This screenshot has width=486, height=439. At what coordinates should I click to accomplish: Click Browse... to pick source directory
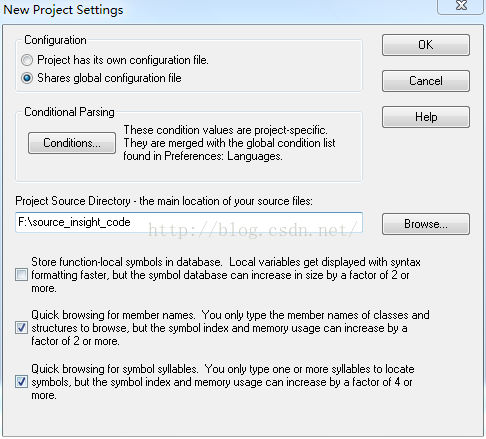[x=426, y=224]
